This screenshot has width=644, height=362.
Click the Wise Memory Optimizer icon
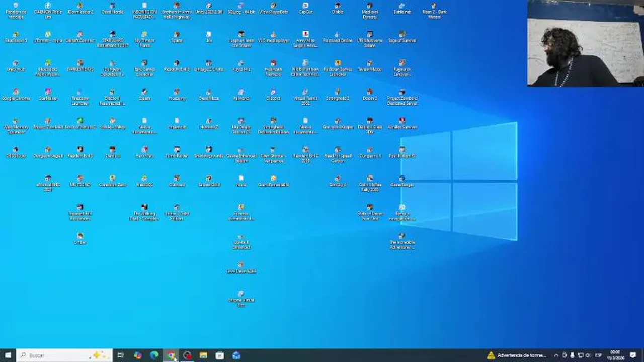16,126
